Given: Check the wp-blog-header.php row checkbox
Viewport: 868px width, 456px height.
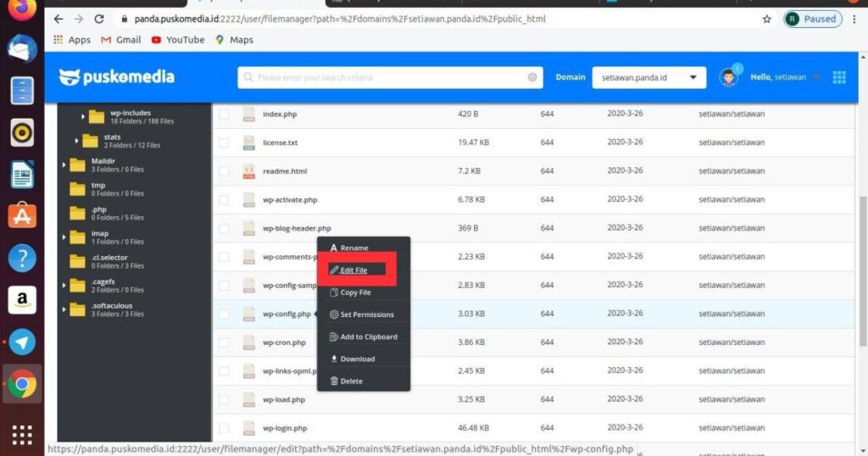Looking at the screenshot, I should (x=224, y=228).
